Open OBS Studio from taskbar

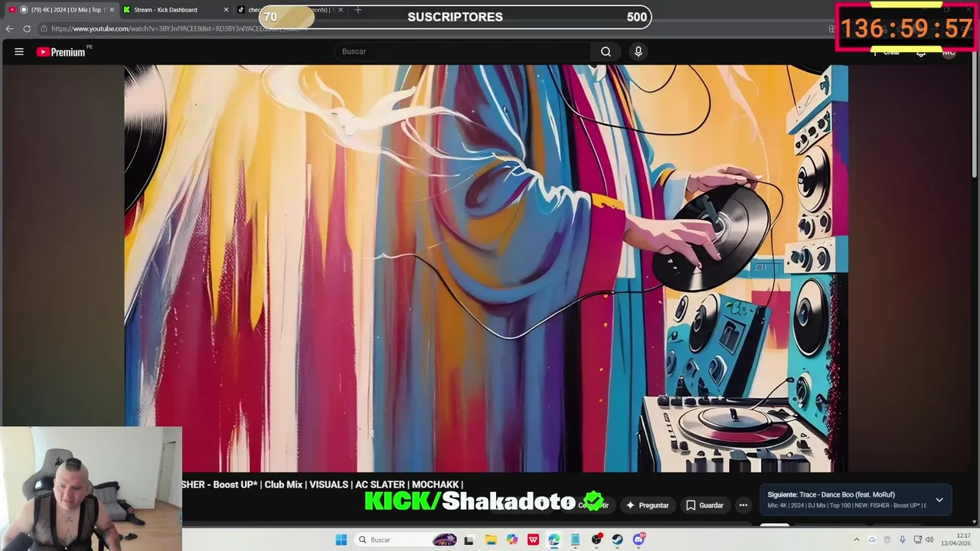pos(596,540)
